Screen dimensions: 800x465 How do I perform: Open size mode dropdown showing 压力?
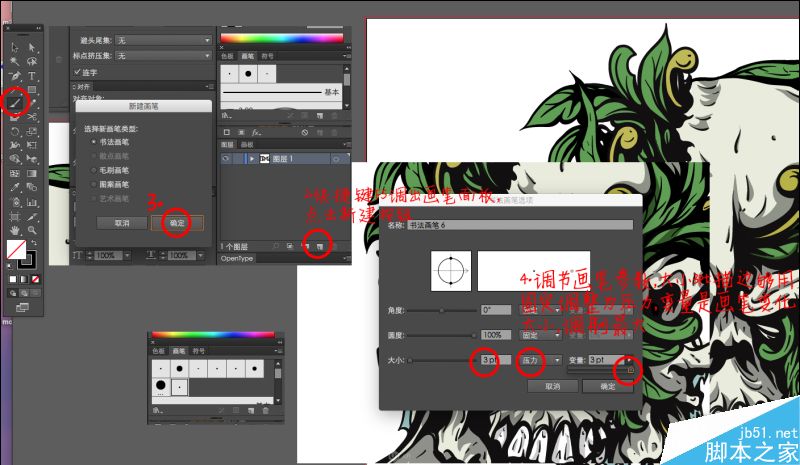pyautogui.click(x=541, y=360)
